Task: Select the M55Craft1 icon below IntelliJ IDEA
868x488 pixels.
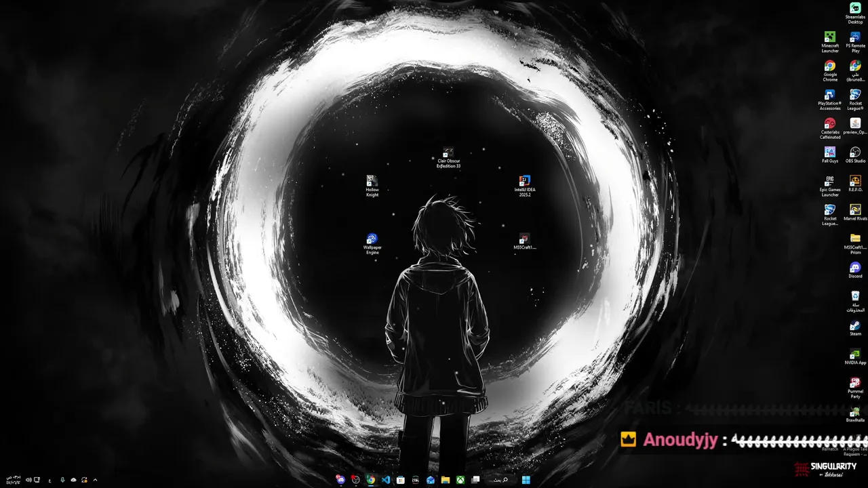Action: [524, 242]
